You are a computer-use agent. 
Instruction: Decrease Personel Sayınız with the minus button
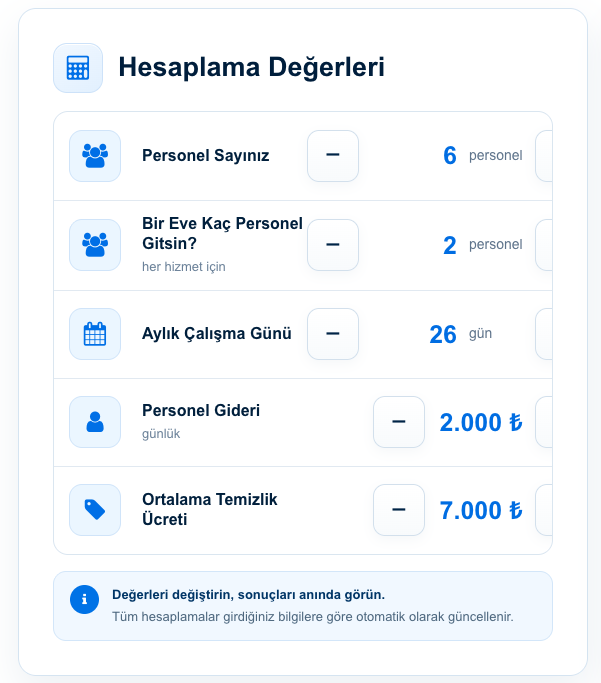333,156
